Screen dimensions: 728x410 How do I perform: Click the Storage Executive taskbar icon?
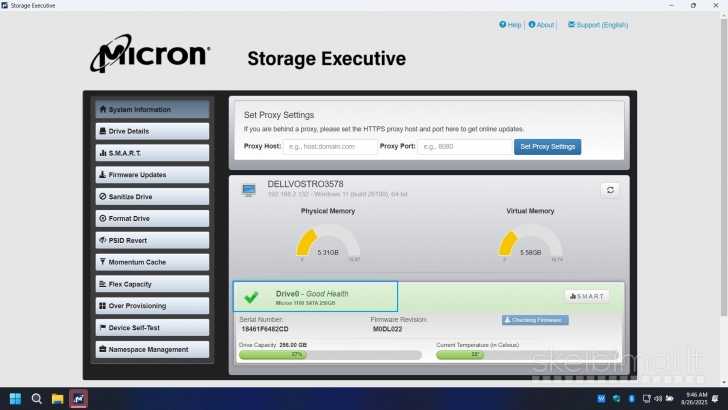click(78, 399)
